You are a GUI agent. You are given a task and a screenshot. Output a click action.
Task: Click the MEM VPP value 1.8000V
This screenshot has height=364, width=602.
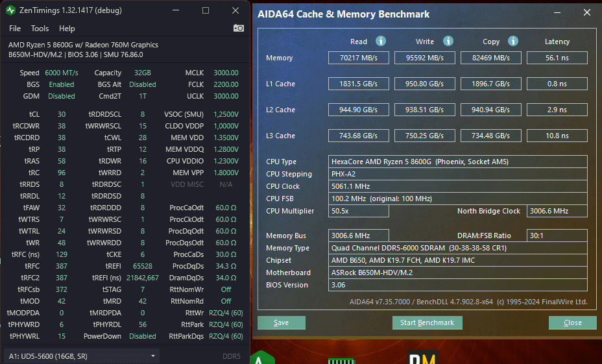pos(226,173)
